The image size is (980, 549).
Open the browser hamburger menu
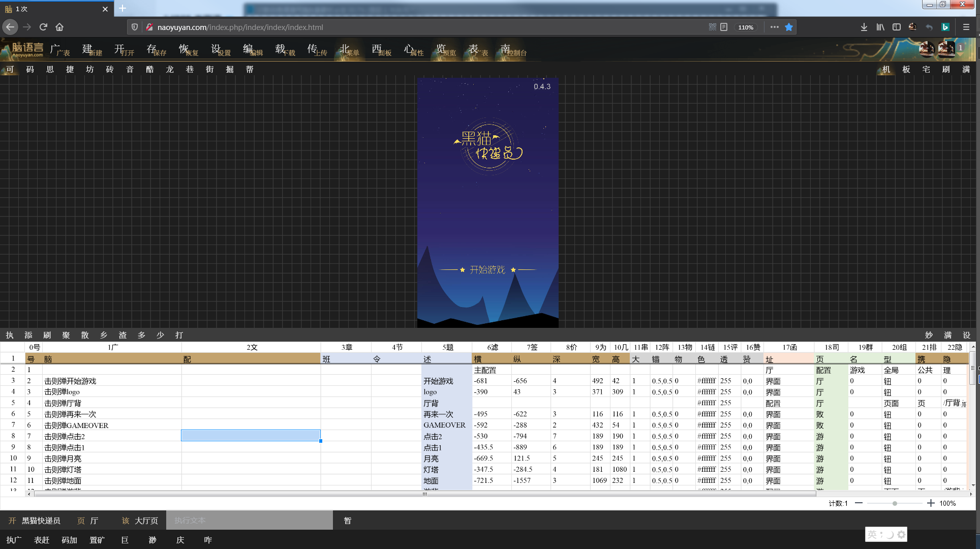(966, 27)
